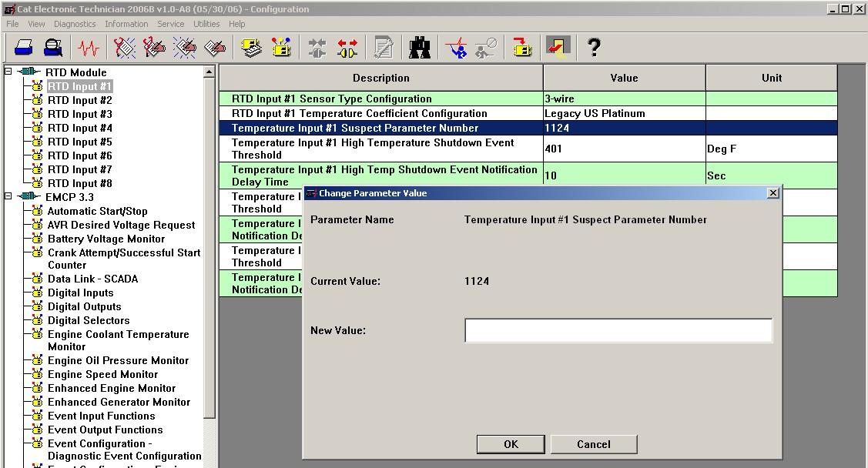Select Enhanced Generator Monitor tree item
Image resolution: width=868 pixels, height=468 pixels.
click(119, 402)
